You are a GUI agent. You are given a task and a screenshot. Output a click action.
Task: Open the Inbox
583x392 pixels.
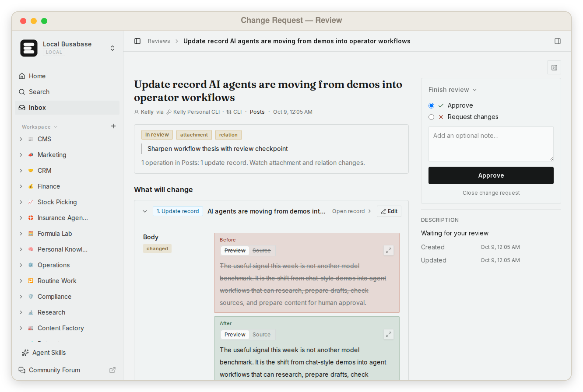coord(67,108)
